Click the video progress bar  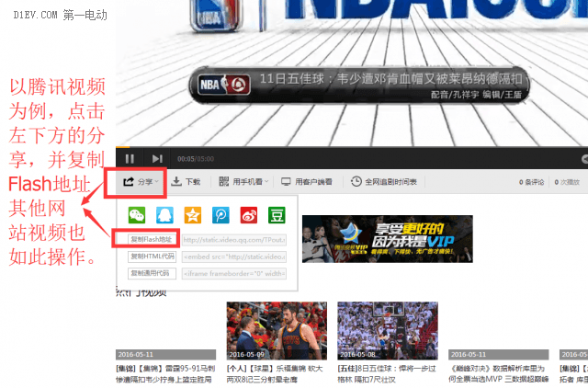click(352, 147)
